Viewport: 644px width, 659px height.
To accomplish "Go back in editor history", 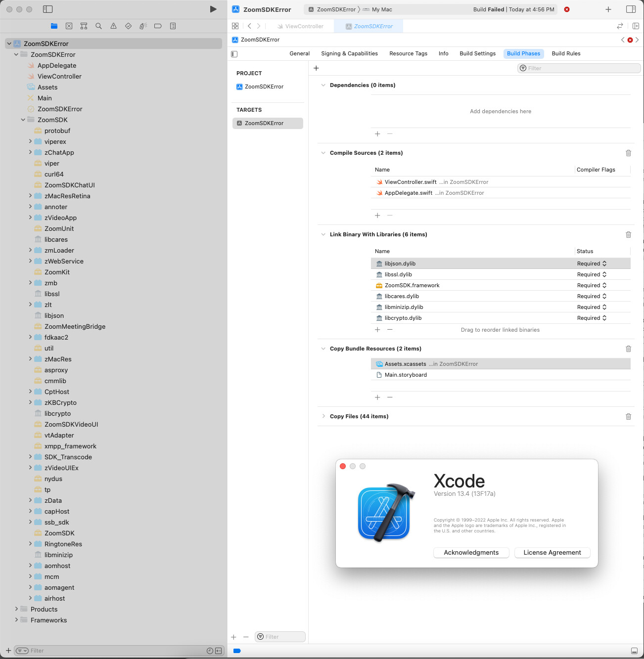I will point(249,26).
